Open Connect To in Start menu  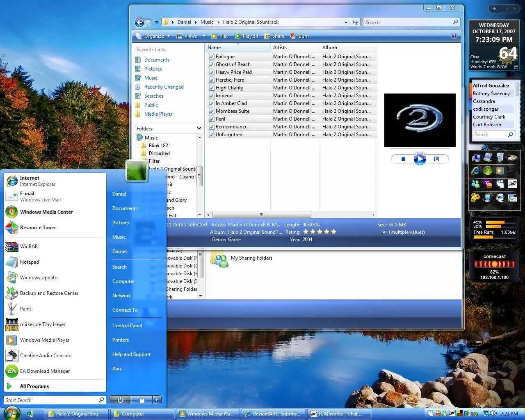[x=125, y=310]
